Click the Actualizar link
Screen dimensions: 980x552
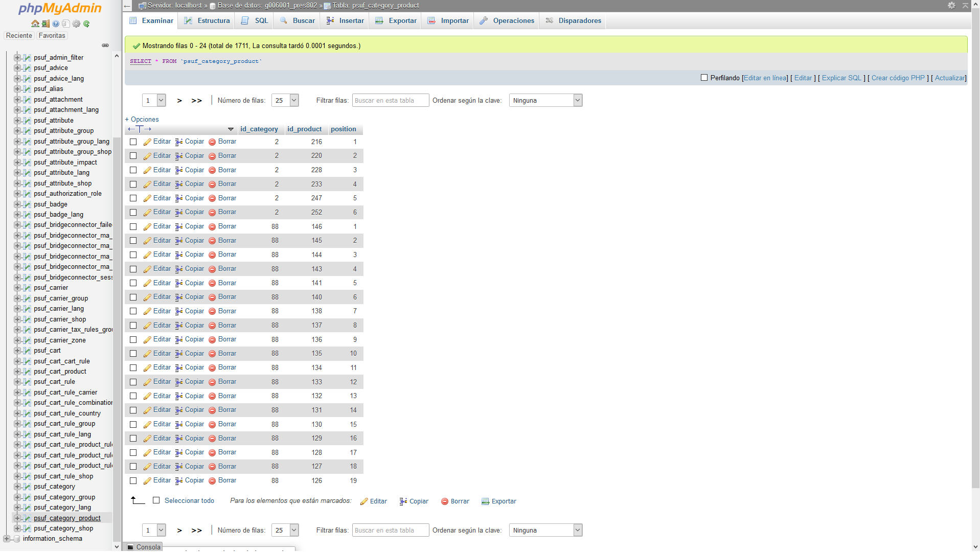pos(950,78)
